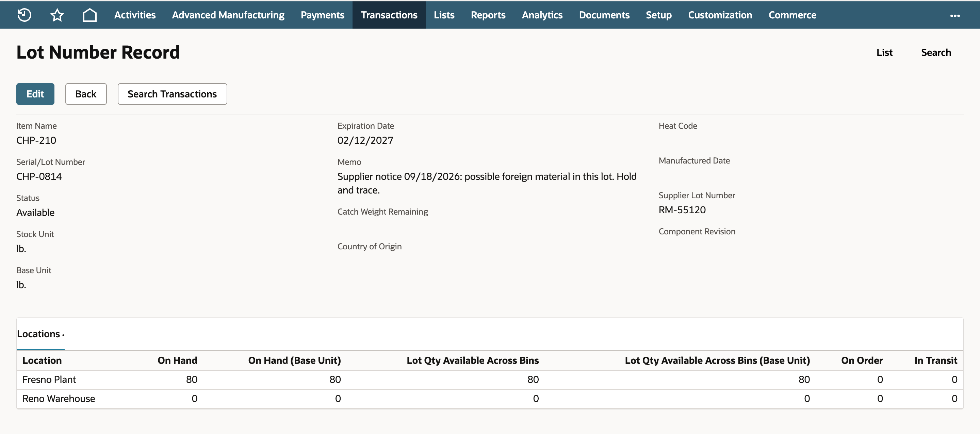The height and width of the screenshot is (434, 980).
Task: Click the Edit button
Action: pos(35,94)
